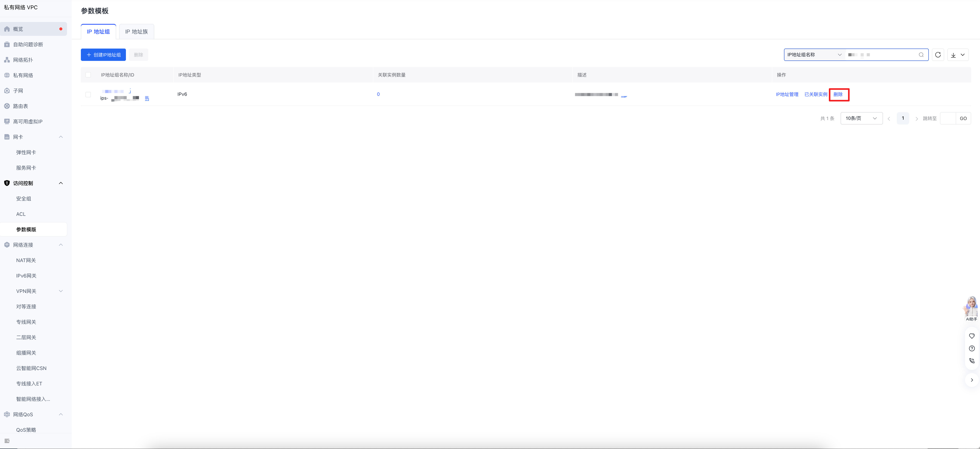The image size is (980, 449).
Task: Open QoS策略 in the sidebar
Action: click(26, 430)
